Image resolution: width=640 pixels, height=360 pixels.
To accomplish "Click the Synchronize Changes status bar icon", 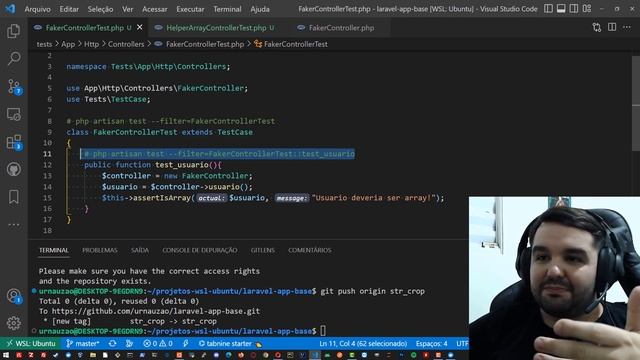I will (112, 344).
